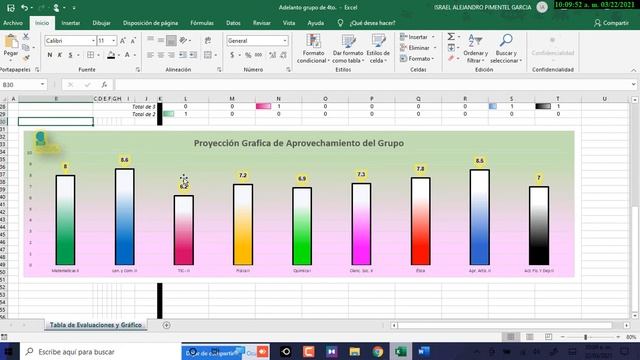Click the accounting currency $ icon
The width and height of the screenshot is (640, 360).
pos(232,55)
